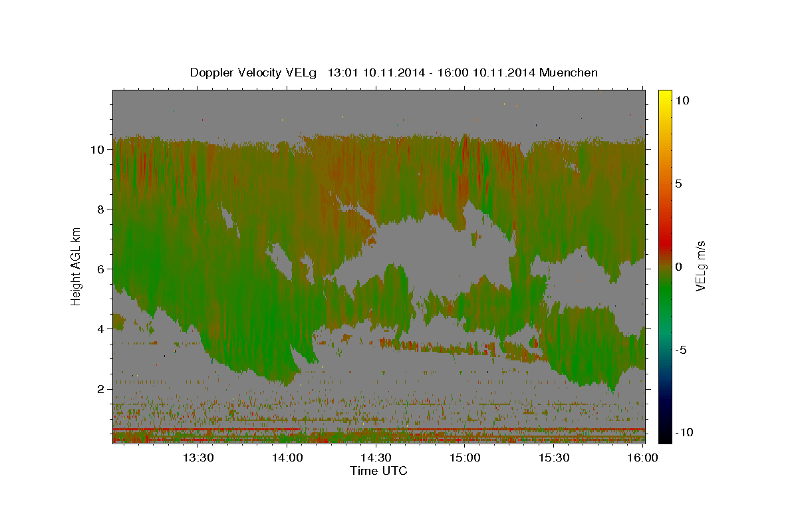The width and height of the screenshot is (798, 532).
Task: Click the colorbar label '5'
Action: 679,184
